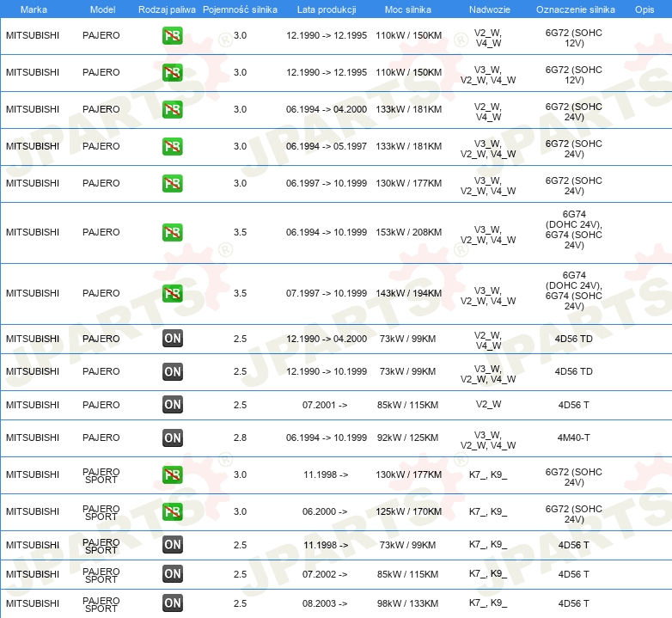Screen dimensions: 672x618
Task: Select MITSUBISHI cell in the 4M40-T row
Action: [x=33, y=437]
